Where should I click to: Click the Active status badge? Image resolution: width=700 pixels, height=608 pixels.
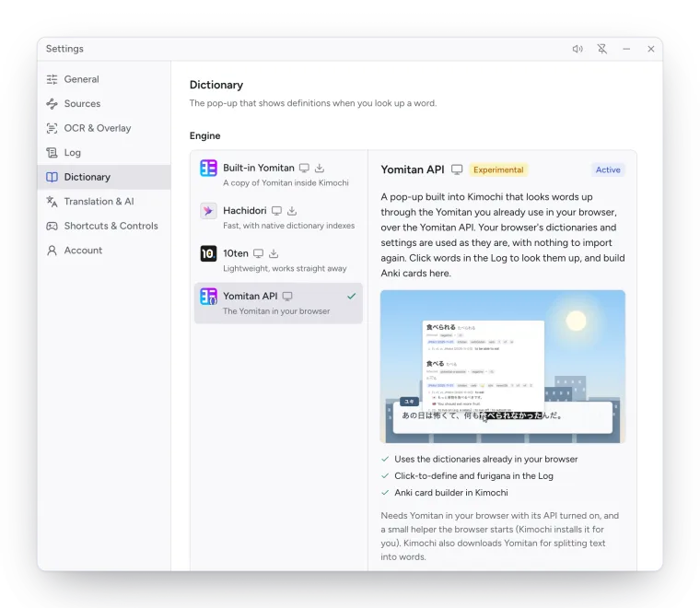pos(608,170)
